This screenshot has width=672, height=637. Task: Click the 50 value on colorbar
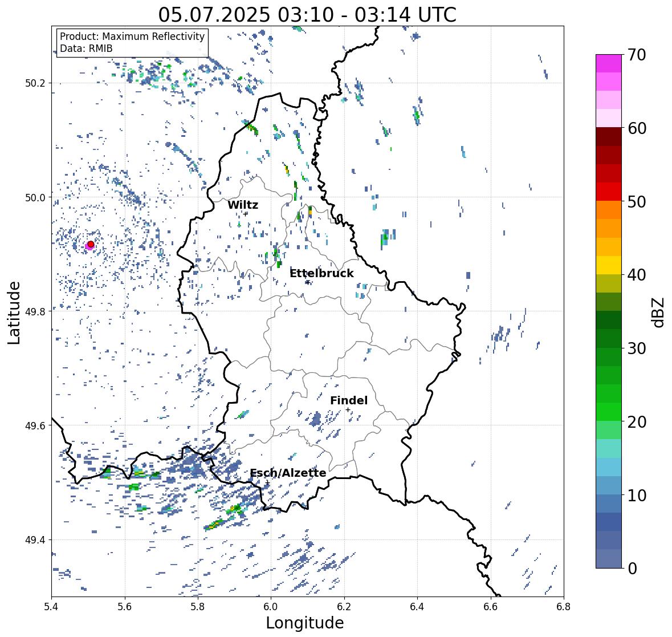(637, 201)
